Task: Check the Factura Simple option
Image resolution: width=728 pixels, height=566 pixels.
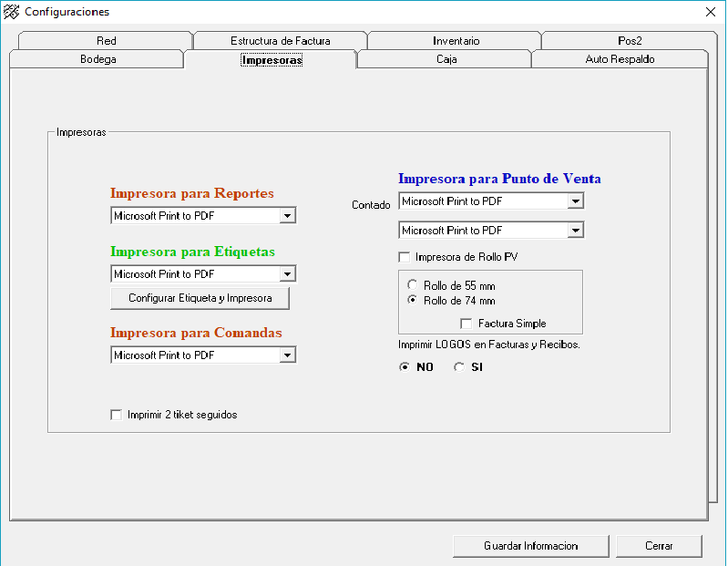Action: [467, 324]
